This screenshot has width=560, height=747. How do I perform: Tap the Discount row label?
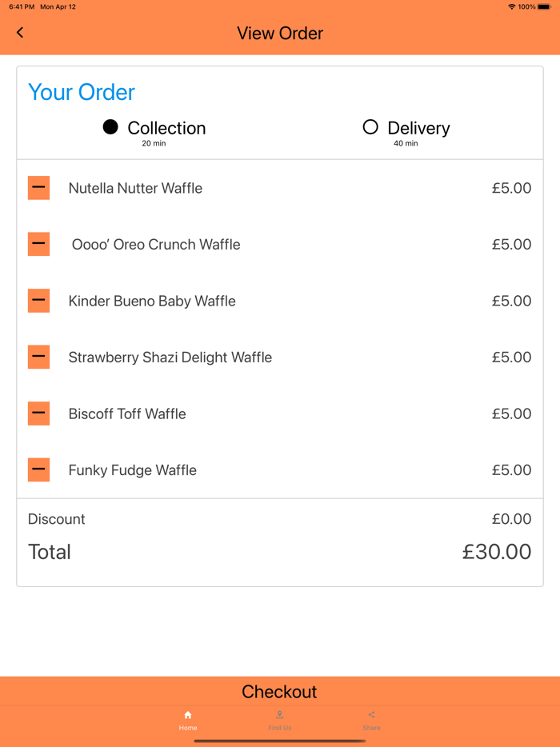(x=56, y=519)
